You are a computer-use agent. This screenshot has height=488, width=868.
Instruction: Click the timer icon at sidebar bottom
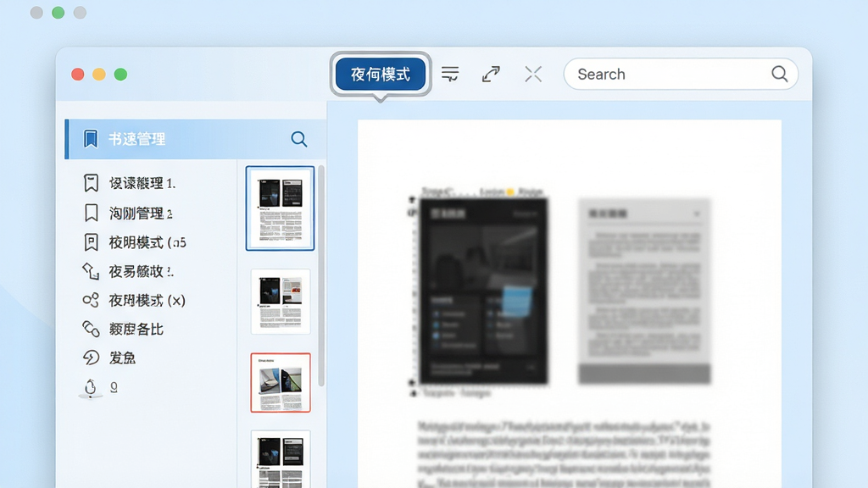click(x=90, y=387)
